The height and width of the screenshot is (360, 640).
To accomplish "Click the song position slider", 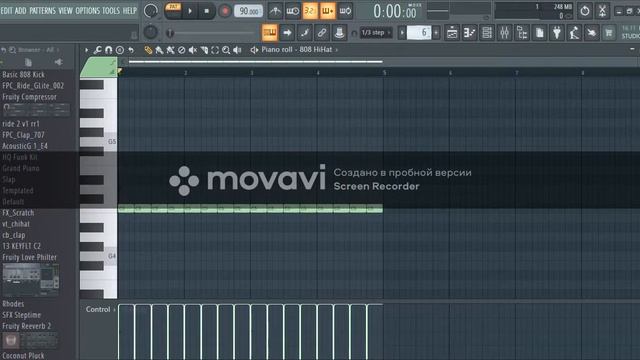I will (x=210, y=33).
